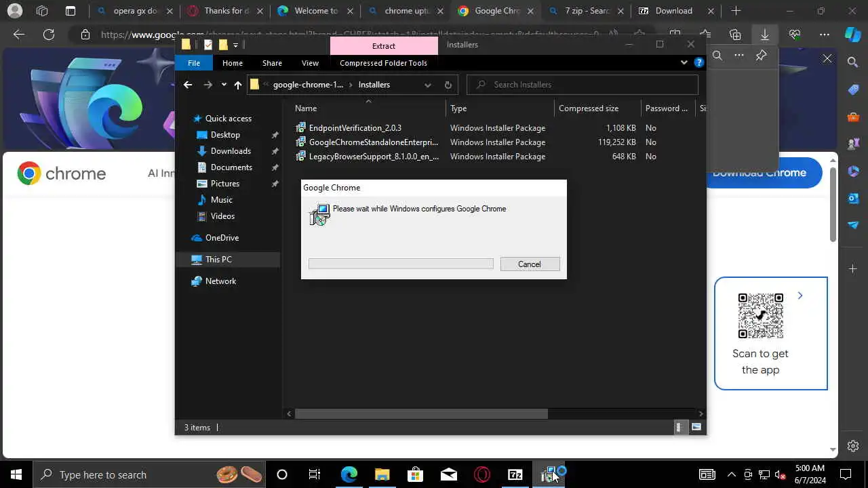Show hidden system tray icons
The width and height of the screenshot is (868, 488).
731,474
